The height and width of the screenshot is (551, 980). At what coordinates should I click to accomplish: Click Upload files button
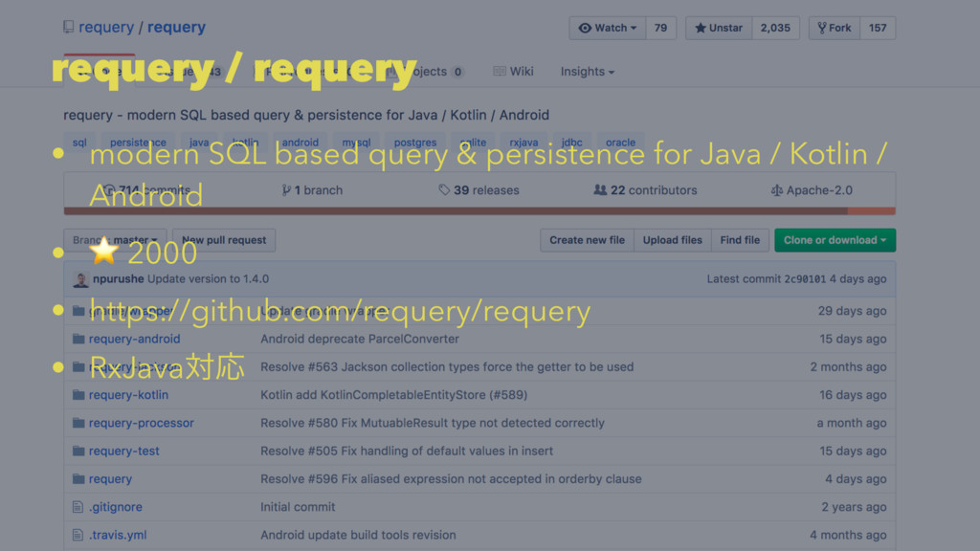click(x=673, y=240)
